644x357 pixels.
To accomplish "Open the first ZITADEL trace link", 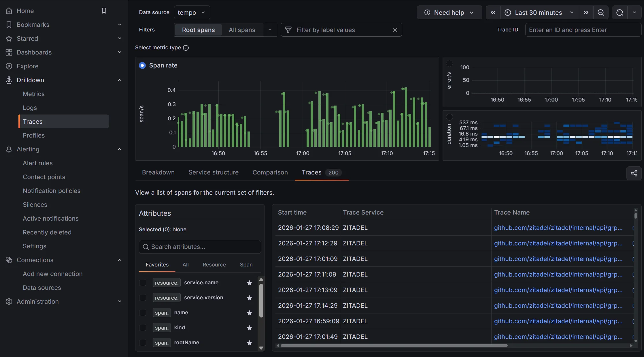I will pos(557,228).
